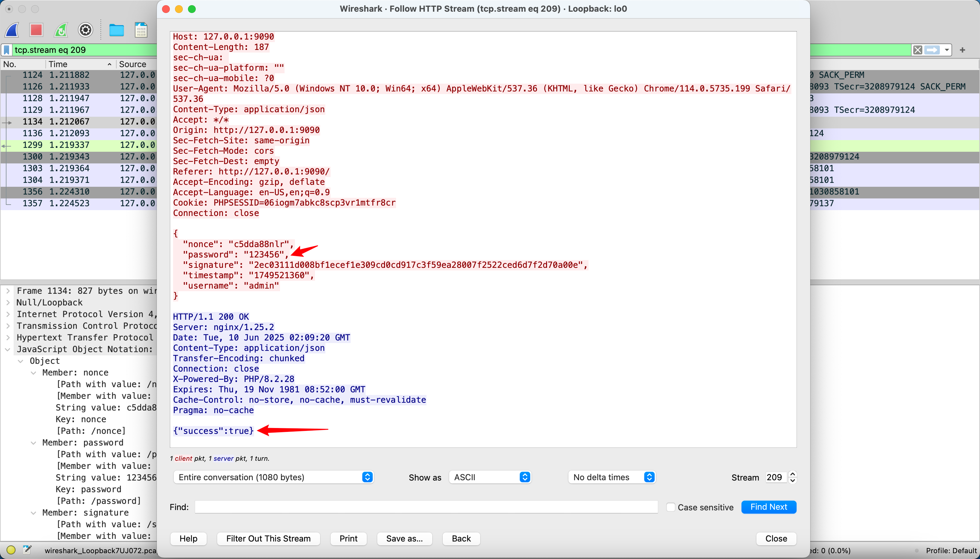Collapse the Member: signature node
Viewport: 980px width, 559px height.
point(33,513)
